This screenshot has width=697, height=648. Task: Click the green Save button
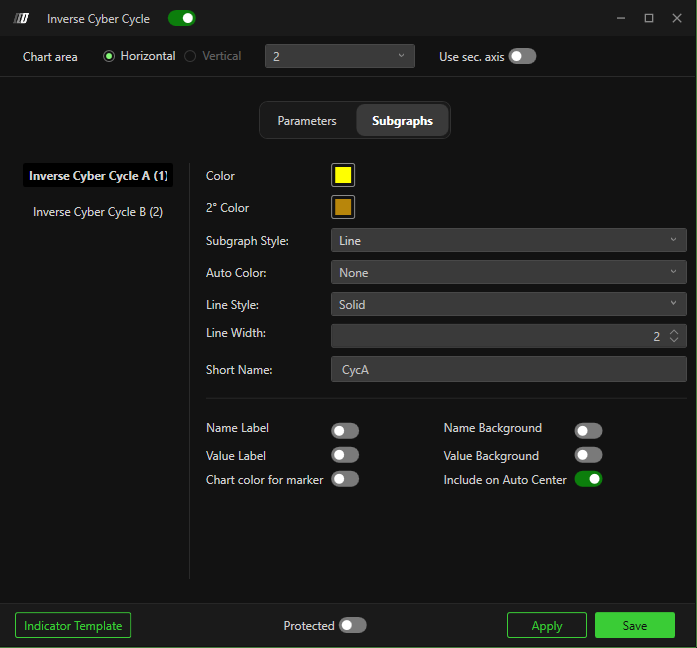(x=634, y=625)
